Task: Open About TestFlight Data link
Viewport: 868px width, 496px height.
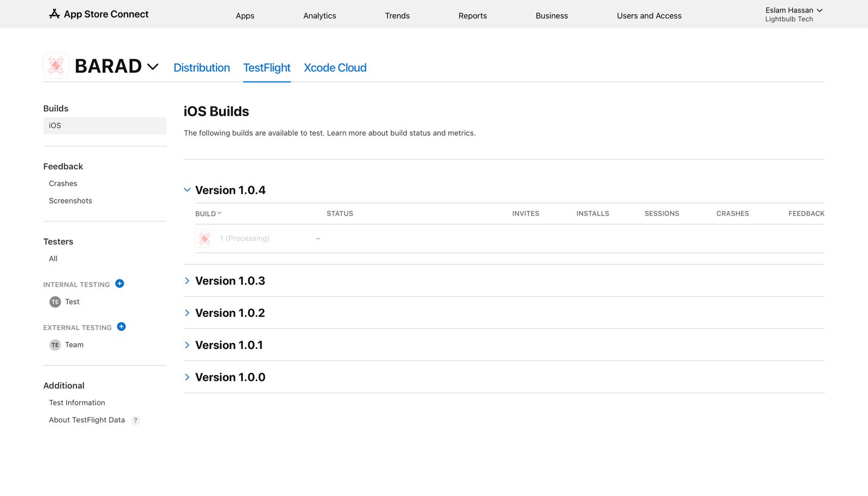Action: (x=87, y=420)
